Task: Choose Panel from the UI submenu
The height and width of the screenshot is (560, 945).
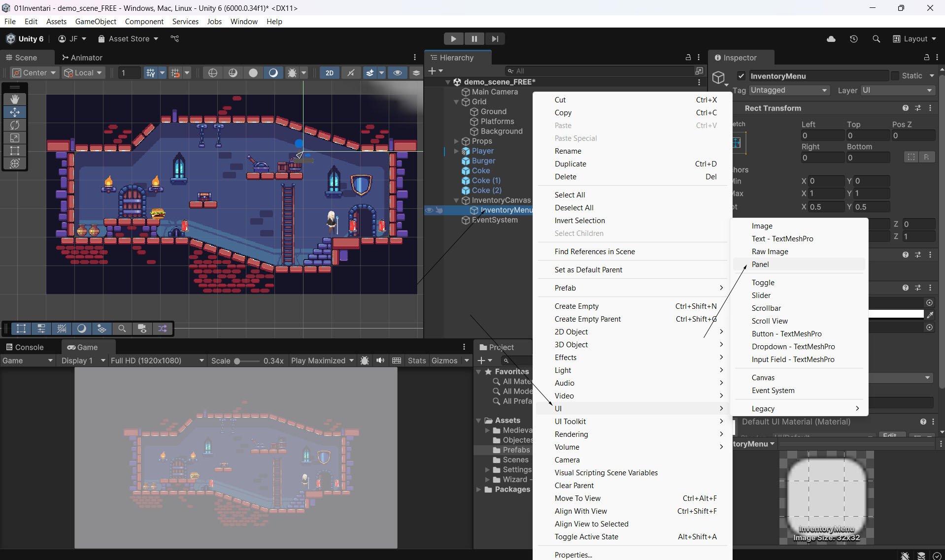Action: pyautogui.click(x=760, y=264)
